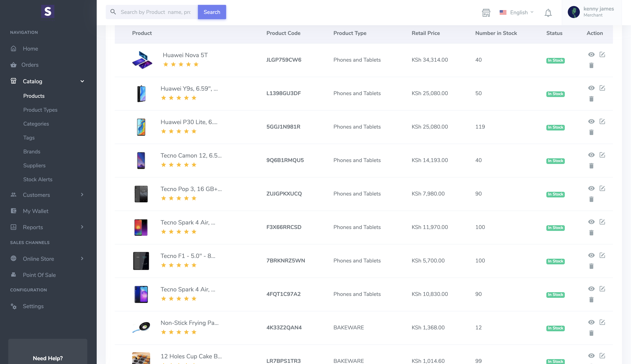
Task: Edit the Tecno F1 product
Action: click(x=602, y=256)
